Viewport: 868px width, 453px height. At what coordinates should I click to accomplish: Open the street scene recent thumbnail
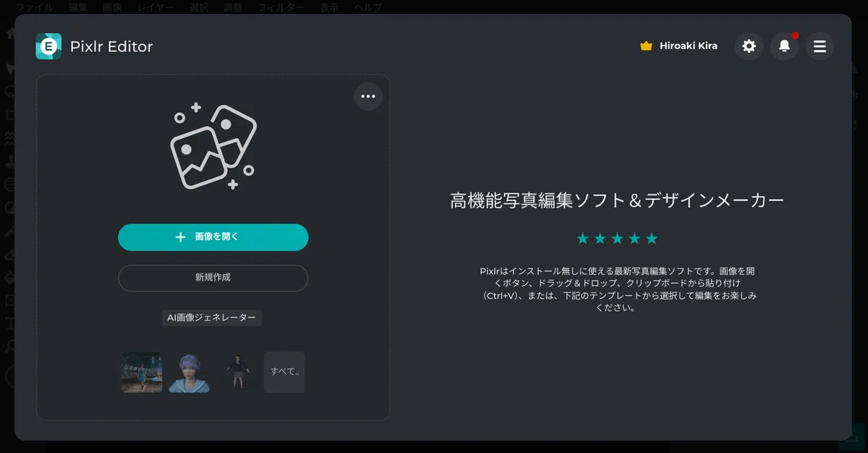(142, 372)
